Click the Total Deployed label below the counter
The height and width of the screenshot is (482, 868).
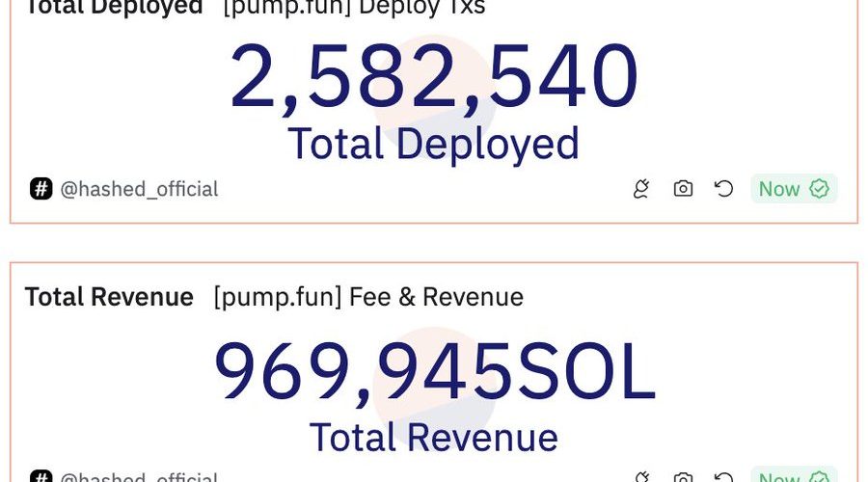coord(434,145)
